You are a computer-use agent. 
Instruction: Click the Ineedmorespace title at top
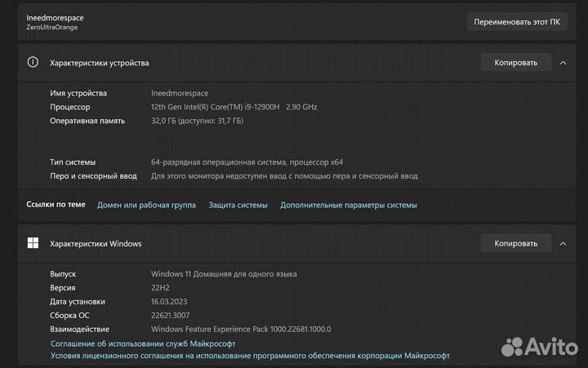click(x=55, y=18)
